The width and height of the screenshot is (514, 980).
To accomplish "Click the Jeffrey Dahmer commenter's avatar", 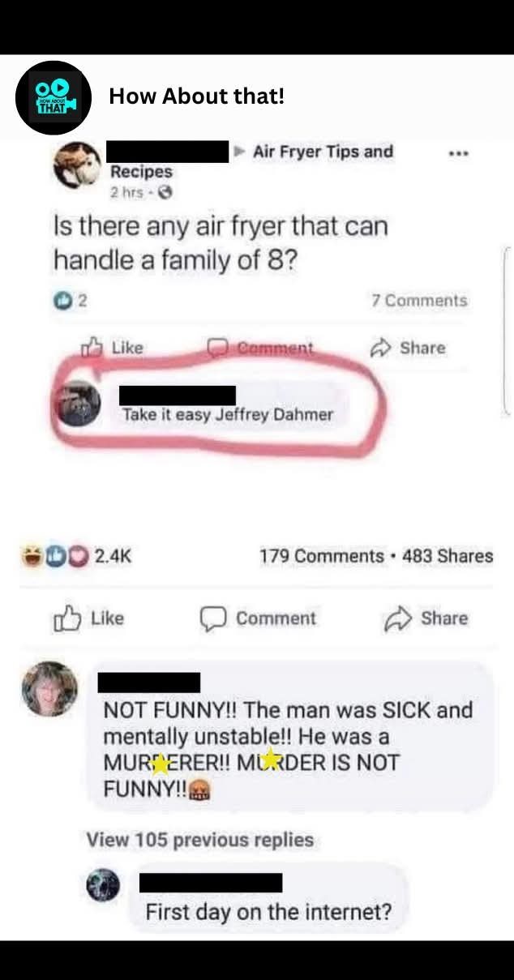I will tap(79, 404).
